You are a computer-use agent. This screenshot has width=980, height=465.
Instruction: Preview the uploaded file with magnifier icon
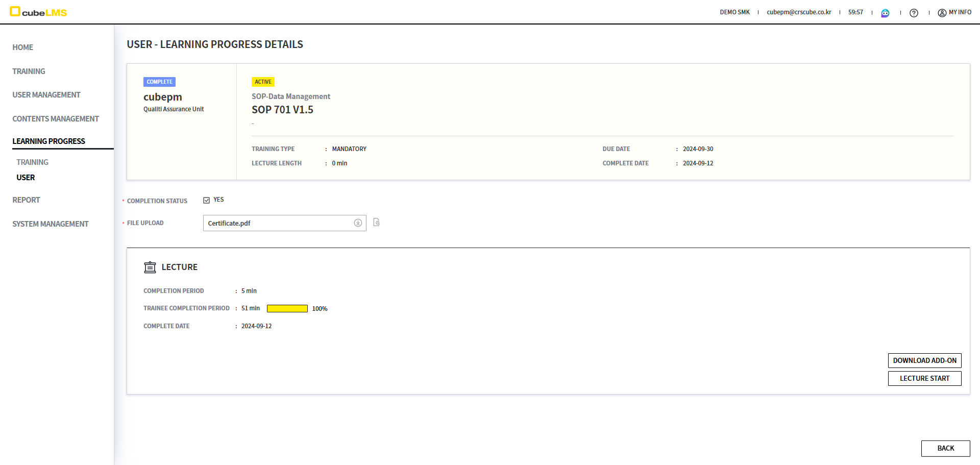pos(377,223)
